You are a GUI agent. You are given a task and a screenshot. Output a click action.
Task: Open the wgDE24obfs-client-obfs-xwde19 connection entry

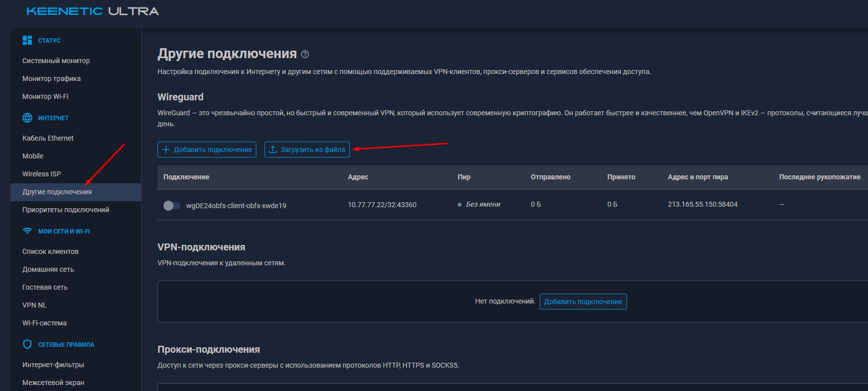coord(236,206)
